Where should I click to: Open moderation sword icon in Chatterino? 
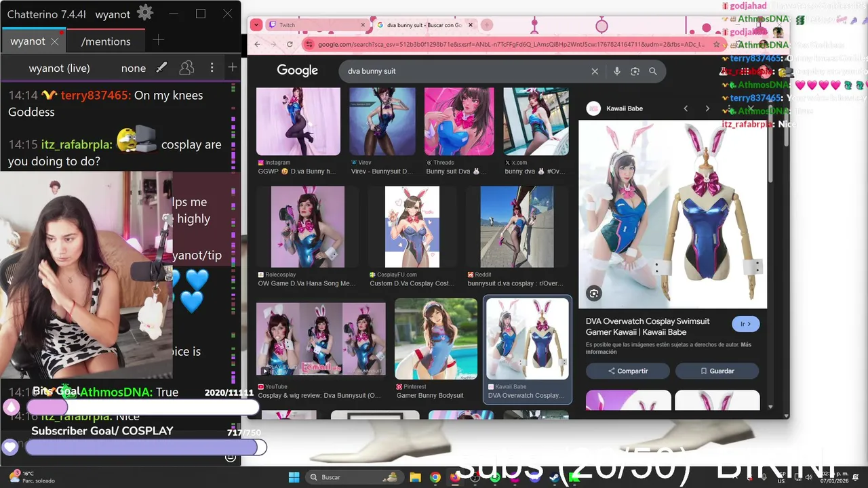161,68
